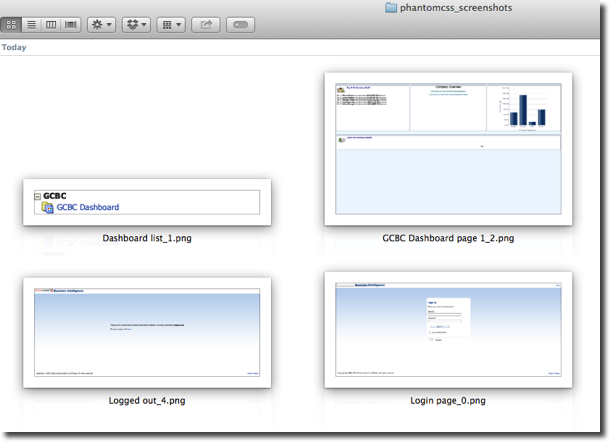
Task: Switch Finder to column view
Action: (x=51, y=25)
